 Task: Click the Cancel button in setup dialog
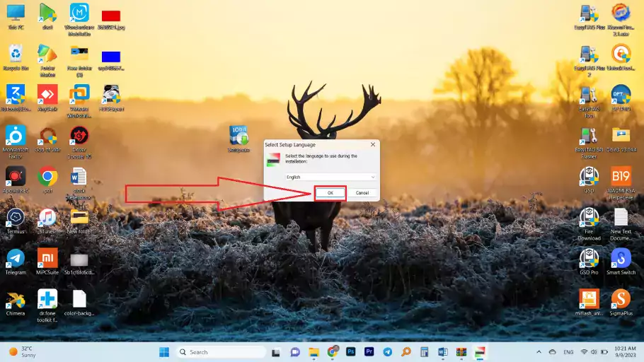click(x=362, y=192)
